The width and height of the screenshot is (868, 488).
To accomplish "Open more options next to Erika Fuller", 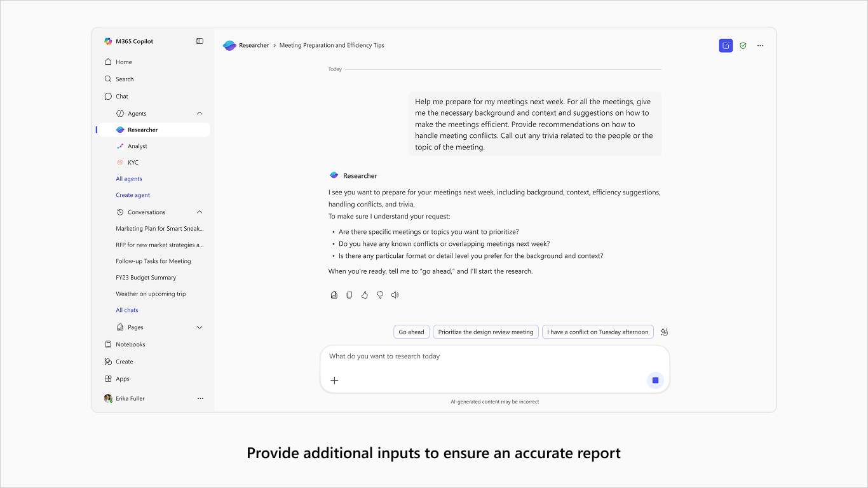I will 200,398.
